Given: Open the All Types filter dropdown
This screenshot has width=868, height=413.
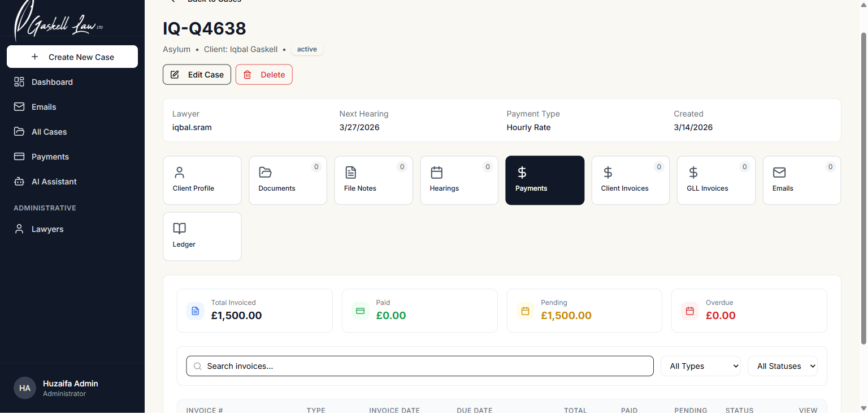Looking at the screenshot, I should click(700, 365).
